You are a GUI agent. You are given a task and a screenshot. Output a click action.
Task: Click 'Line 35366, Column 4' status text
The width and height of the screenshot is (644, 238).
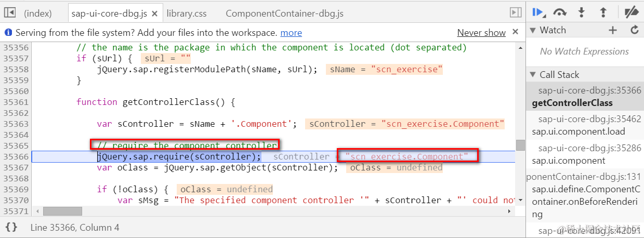(75, 227)
